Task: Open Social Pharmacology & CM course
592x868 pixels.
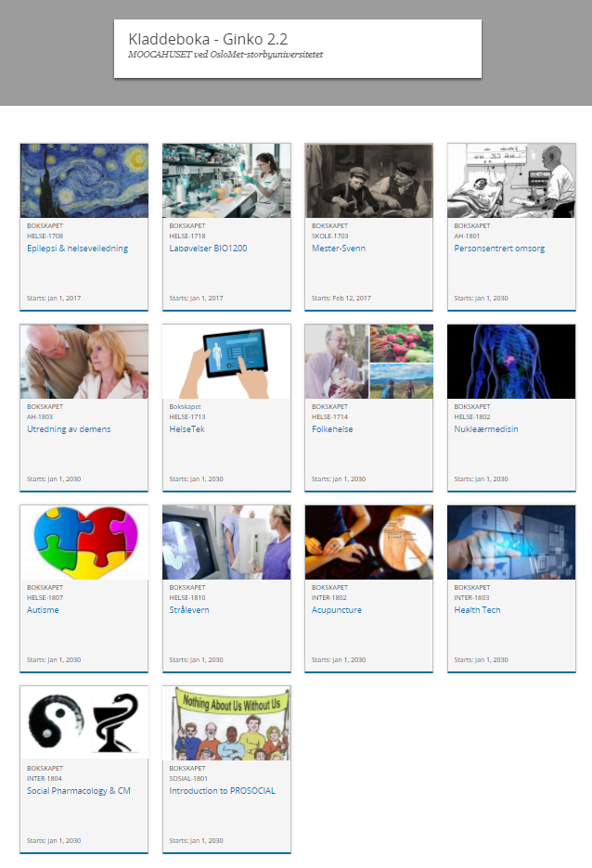Action: tap(79, 791)
